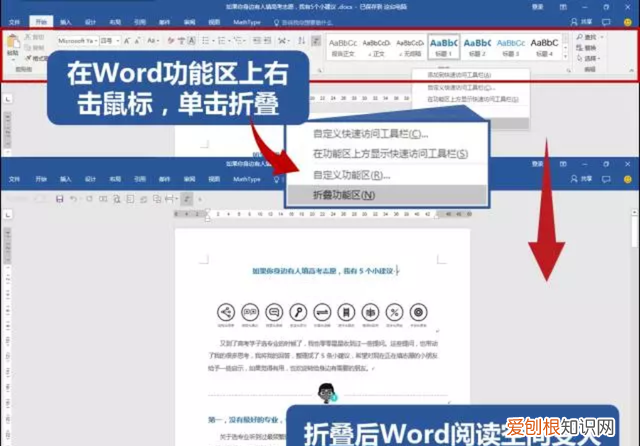Open the Change Case Aa dropdown
This screenshot has height=446, width=640.
[x=153, y=41]
